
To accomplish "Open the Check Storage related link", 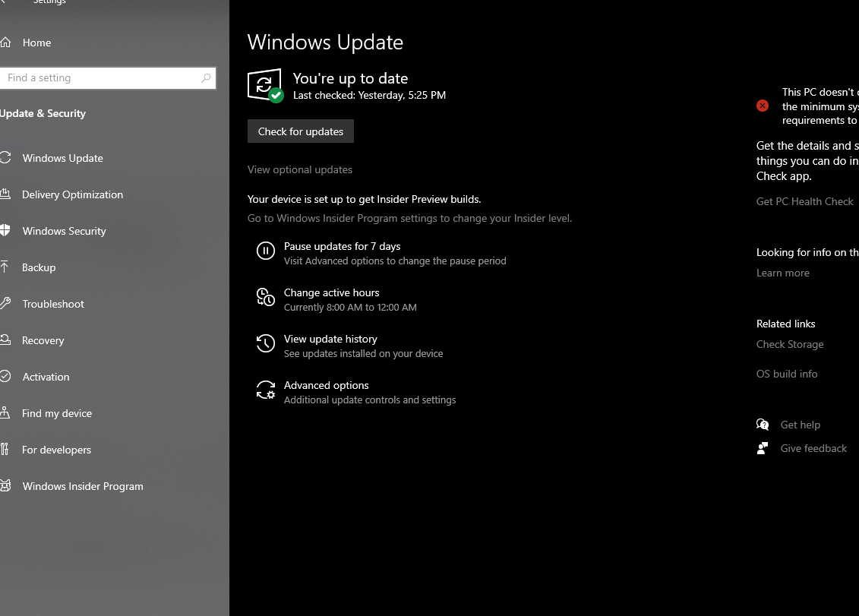I will point(790,344).
